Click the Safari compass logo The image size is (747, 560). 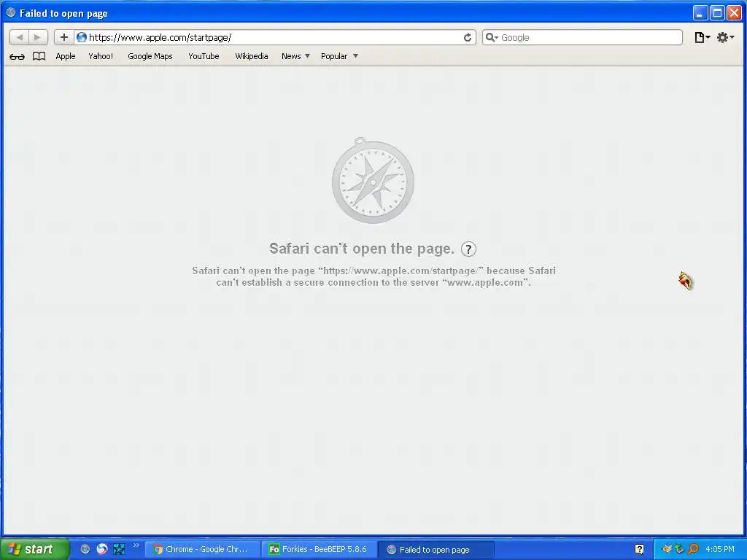click(x=373, y=181)
